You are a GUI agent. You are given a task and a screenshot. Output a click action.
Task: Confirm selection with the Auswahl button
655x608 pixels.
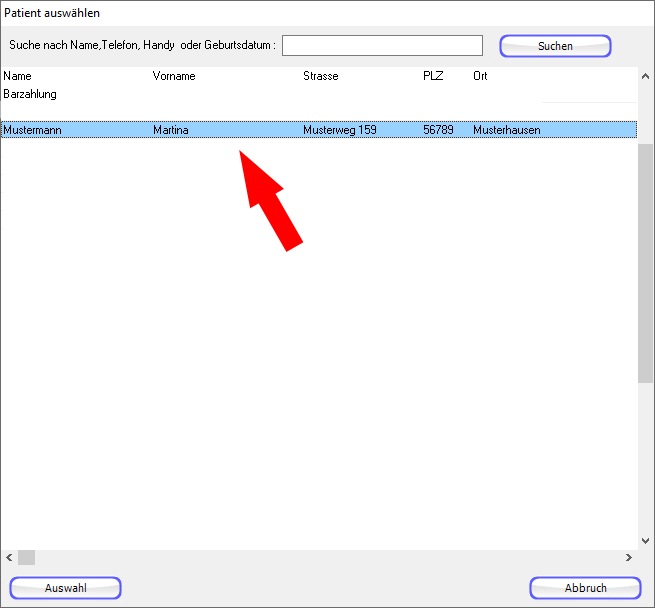coord(66,588)
